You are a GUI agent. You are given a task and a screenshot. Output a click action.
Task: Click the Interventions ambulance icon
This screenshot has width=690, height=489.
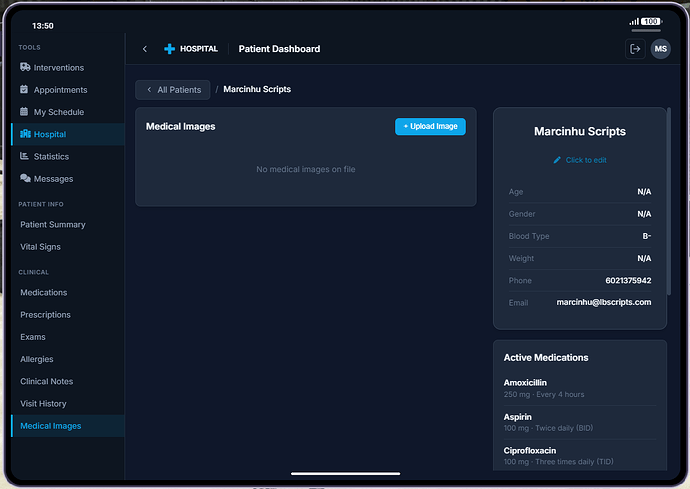tap(25, 68)
